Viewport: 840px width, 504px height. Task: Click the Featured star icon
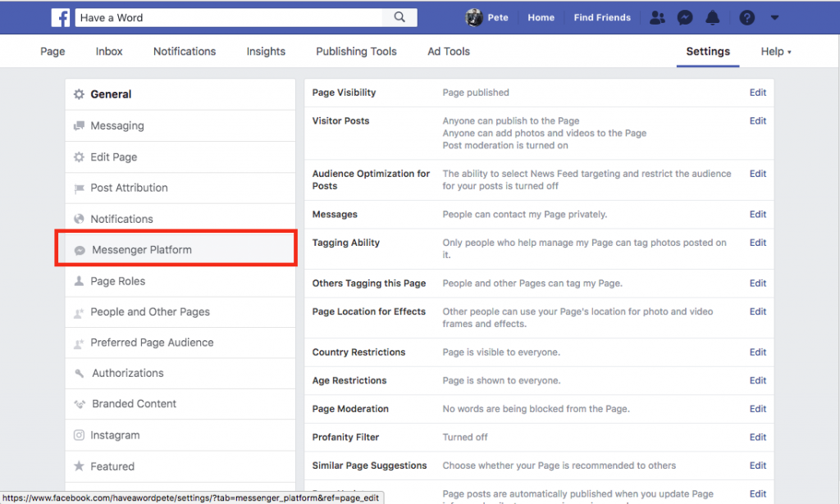[x=79, y=466]
